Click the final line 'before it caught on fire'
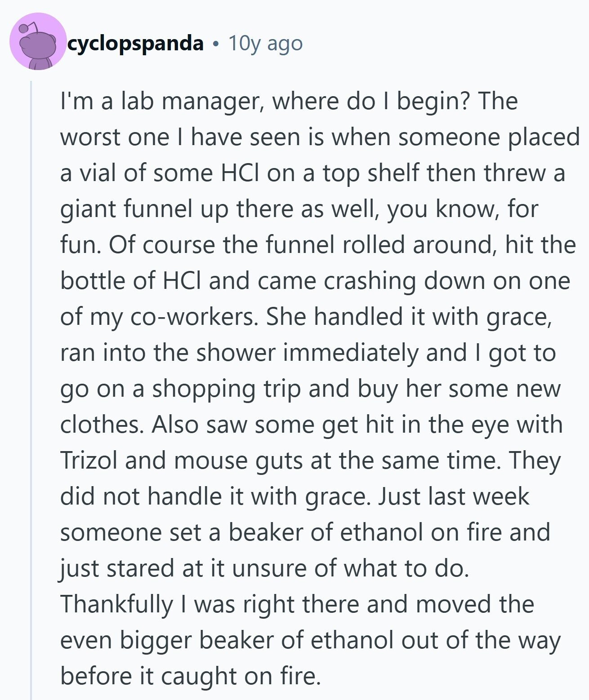The width and height of the screenshot is (589, 700). (191, 676)
